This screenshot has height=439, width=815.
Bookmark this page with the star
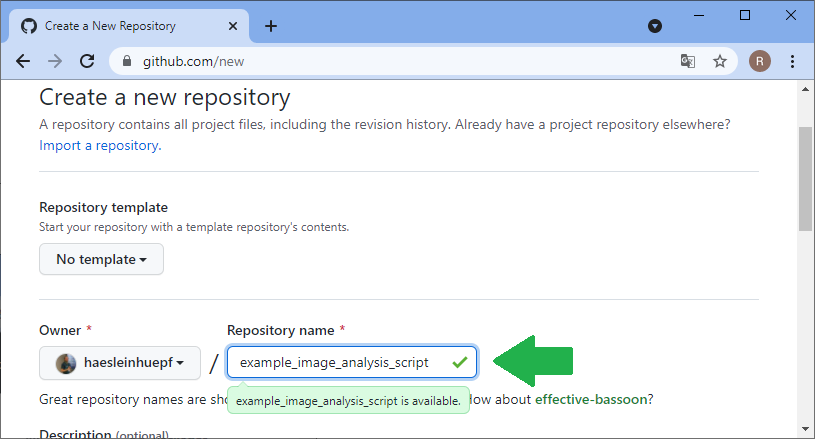click(x=719, y=61)
